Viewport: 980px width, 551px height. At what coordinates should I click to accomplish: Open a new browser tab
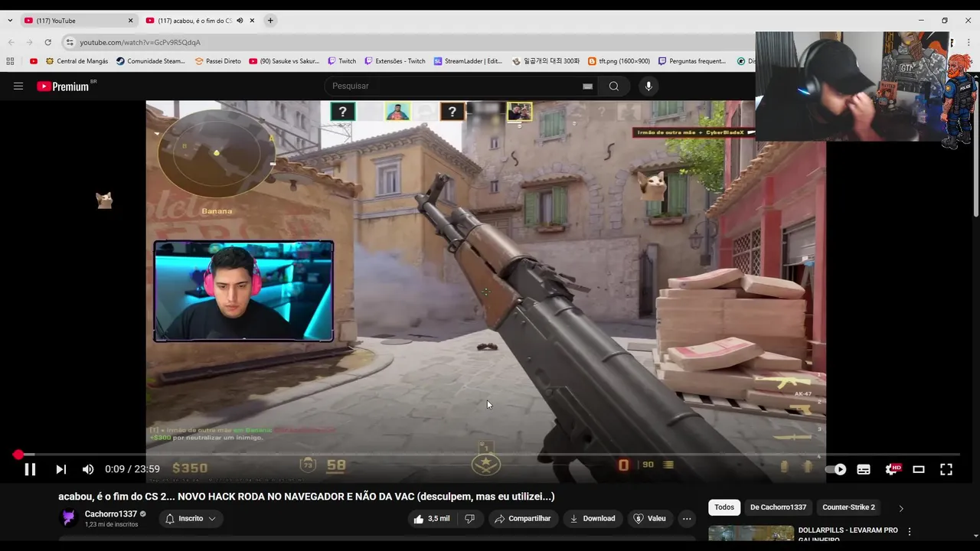(x=270, y=21)
